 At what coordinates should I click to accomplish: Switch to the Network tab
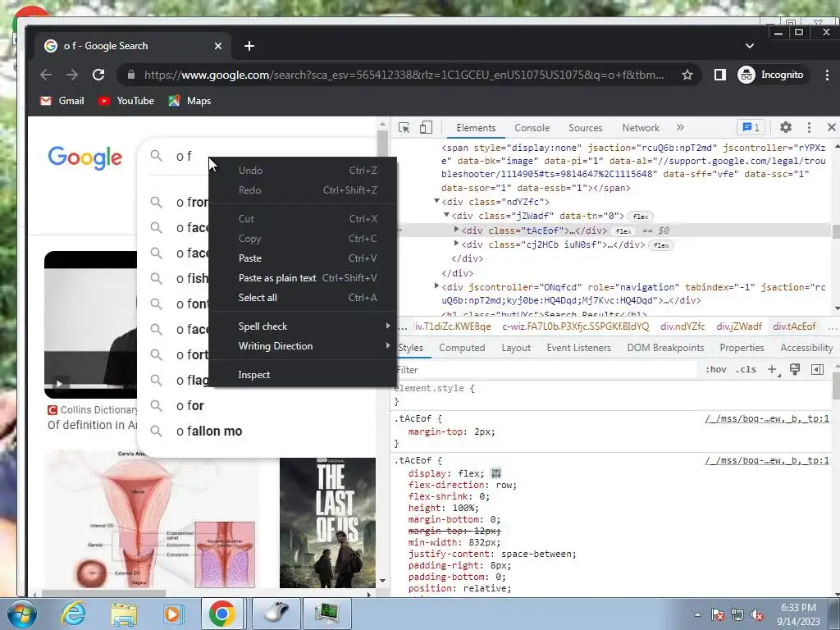640,127
